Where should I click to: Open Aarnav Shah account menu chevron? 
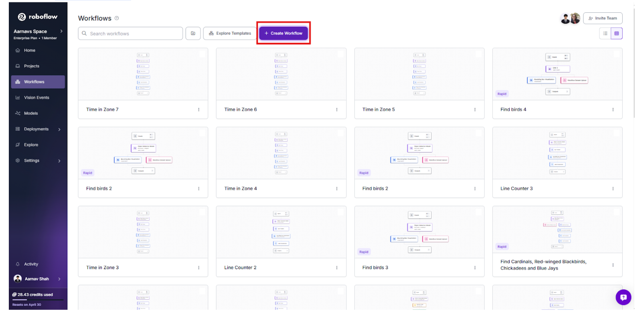pos(59,279)
